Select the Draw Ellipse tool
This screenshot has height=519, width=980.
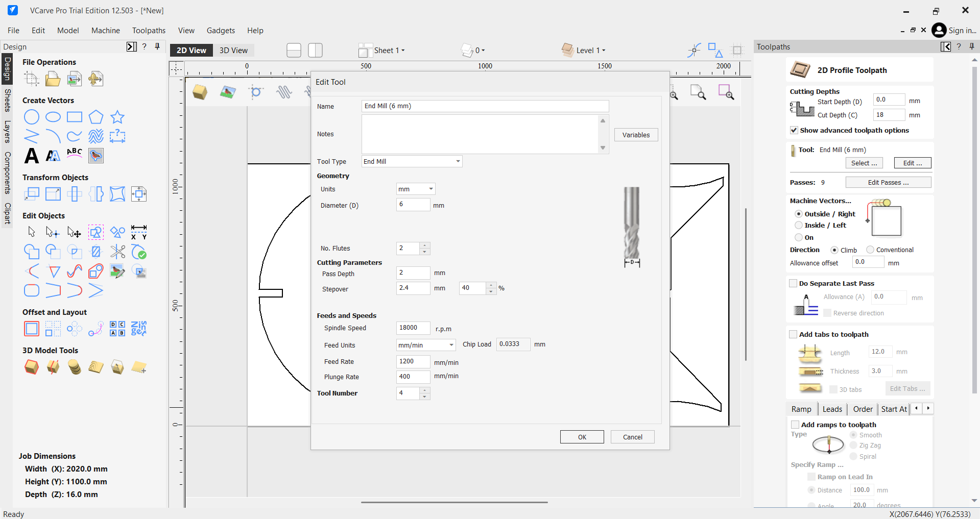coord(53,117)
